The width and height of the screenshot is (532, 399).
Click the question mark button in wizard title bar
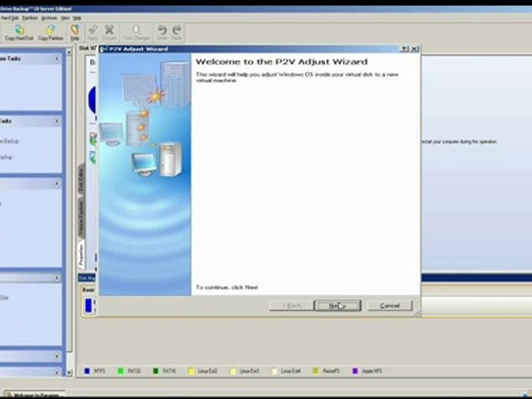coord(405,49)
